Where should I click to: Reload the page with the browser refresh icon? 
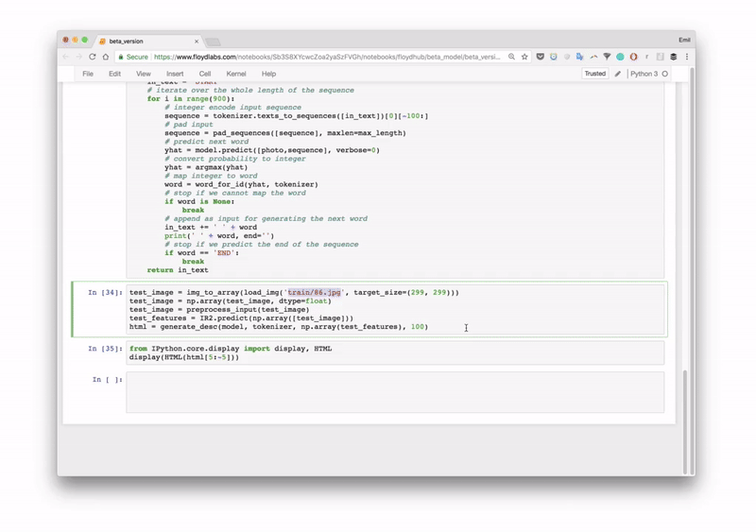pyautogui.click(x=93, y=57)
